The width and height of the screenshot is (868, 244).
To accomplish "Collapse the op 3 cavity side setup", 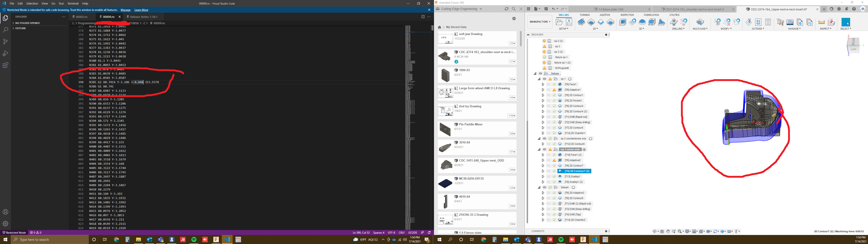I will 539,149.
